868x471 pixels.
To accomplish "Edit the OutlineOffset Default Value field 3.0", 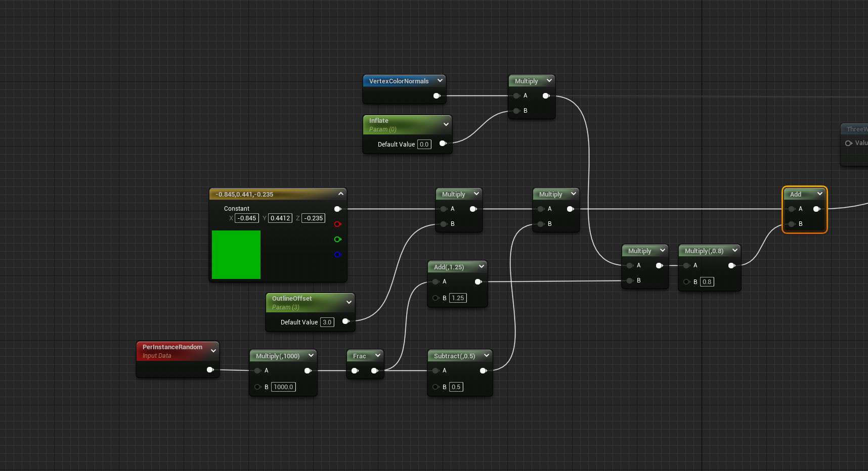I will (327, 322).
